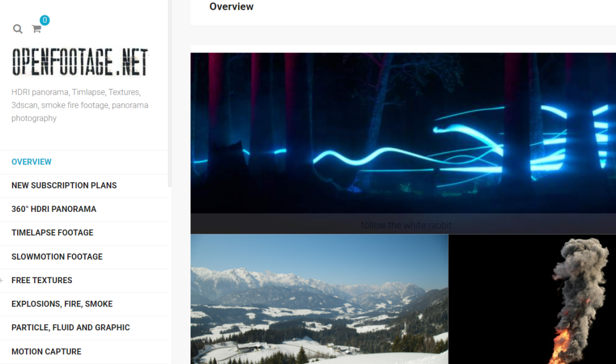Click the OPENFOOTAGE.NET logo
Image resolution: width=616 pixels, height=364 pixels.
[x=80, y=62]
